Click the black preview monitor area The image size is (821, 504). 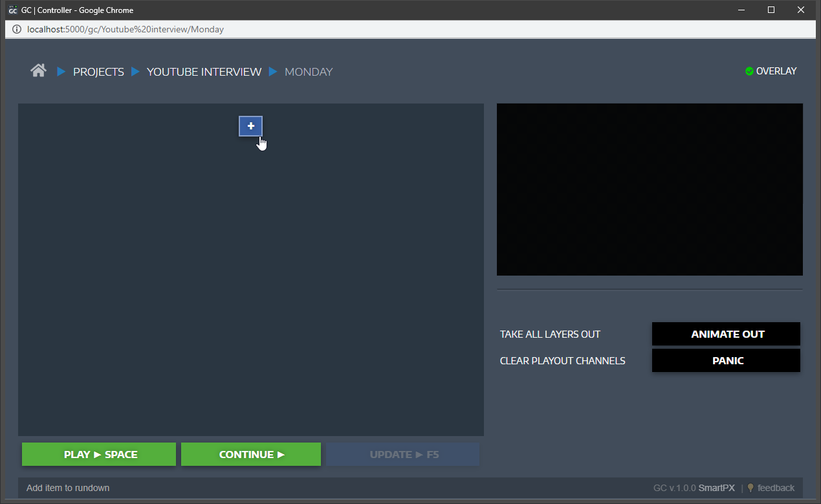pyautogui.click(x=650, y=190)
